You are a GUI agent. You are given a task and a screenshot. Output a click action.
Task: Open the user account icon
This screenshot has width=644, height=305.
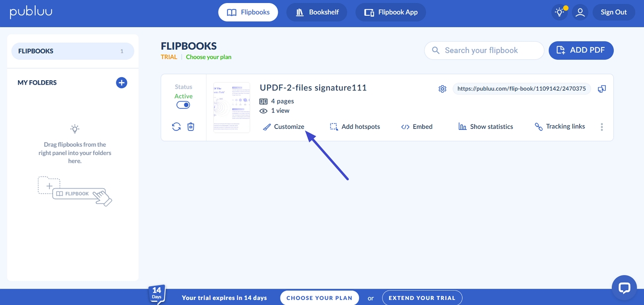(x=580, y=12)
